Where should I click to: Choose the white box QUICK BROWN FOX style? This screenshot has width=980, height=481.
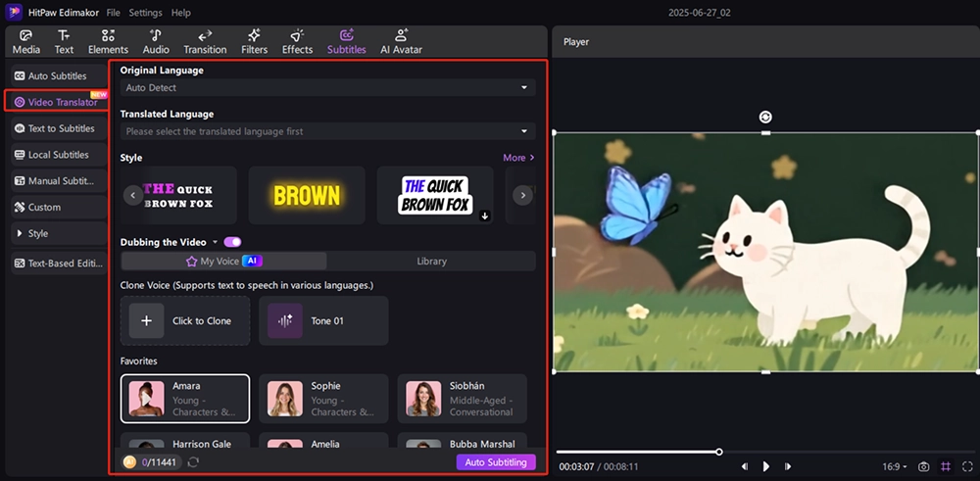435,196
